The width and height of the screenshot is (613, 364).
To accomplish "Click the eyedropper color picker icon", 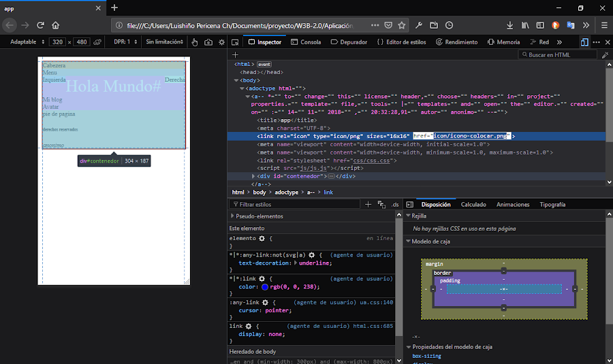I will (605, 54).
